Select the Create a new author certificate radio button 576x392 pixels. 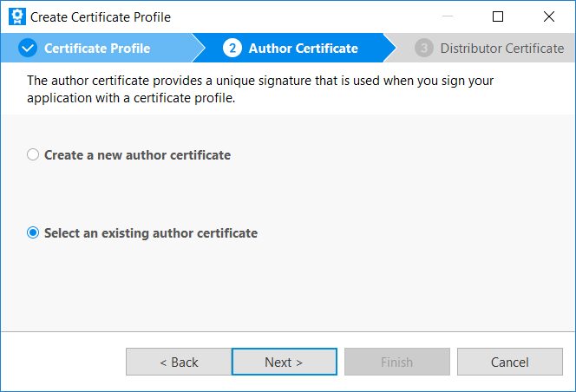pyautogui.click(x=33, y=155)
